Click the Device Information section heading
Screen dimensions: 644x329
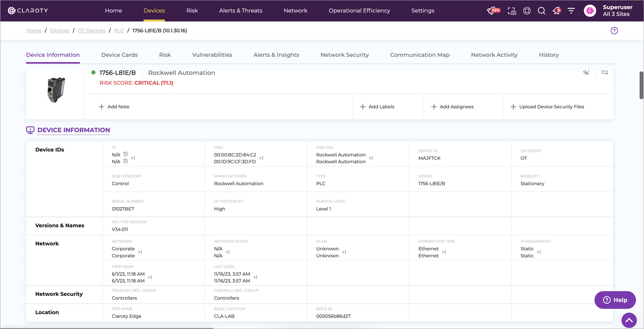pyautogui.click(x=74, y=130)
